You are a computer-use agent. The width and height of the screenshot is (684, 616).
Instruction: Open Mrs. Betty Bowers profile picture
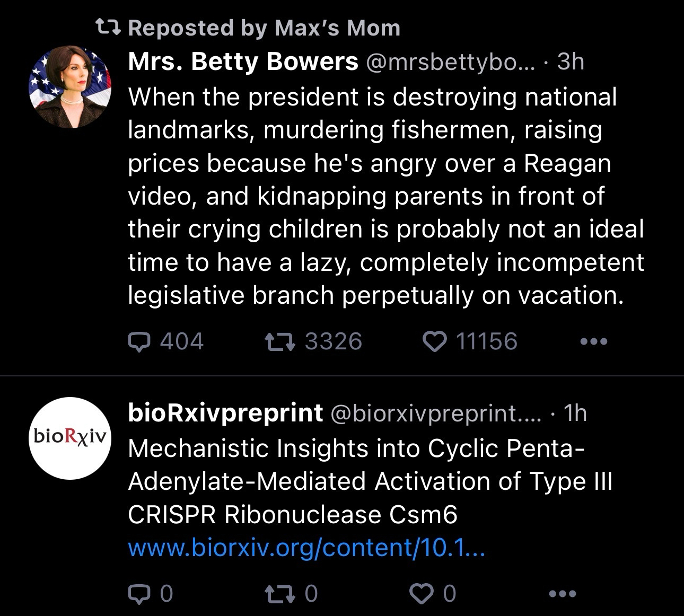coord(69,87)
